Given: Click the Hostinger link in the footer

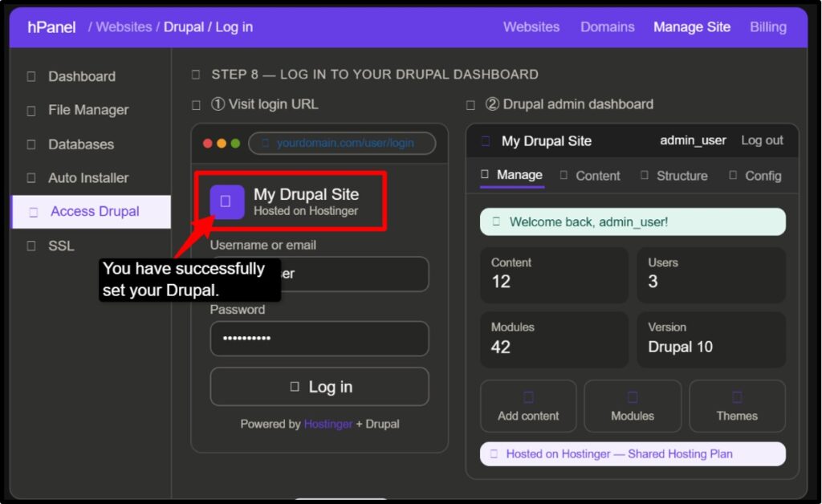Looking at the screenshot, I should [328, 424].
